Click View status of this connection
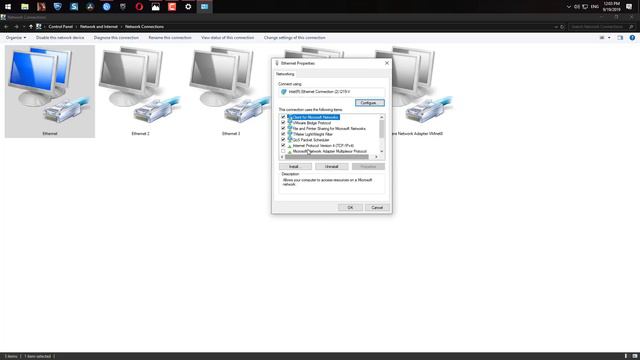 click(x=227, y=38)
